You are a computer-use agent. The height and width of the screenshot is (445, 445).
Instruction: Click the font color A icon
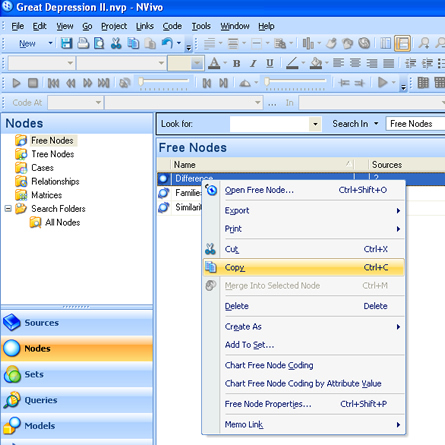click(214, 63)
